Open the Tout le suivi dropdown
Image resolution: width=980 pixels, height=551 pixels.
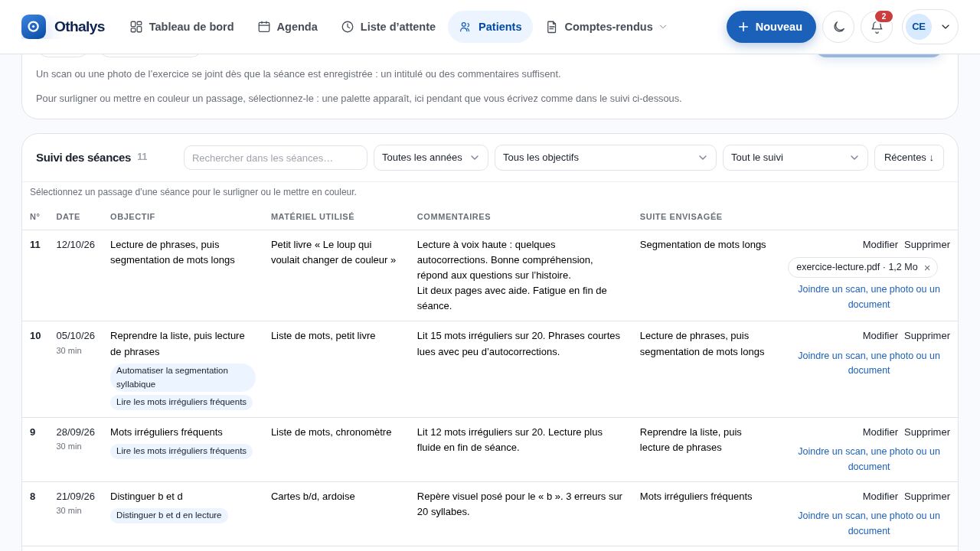pos(795,158)
